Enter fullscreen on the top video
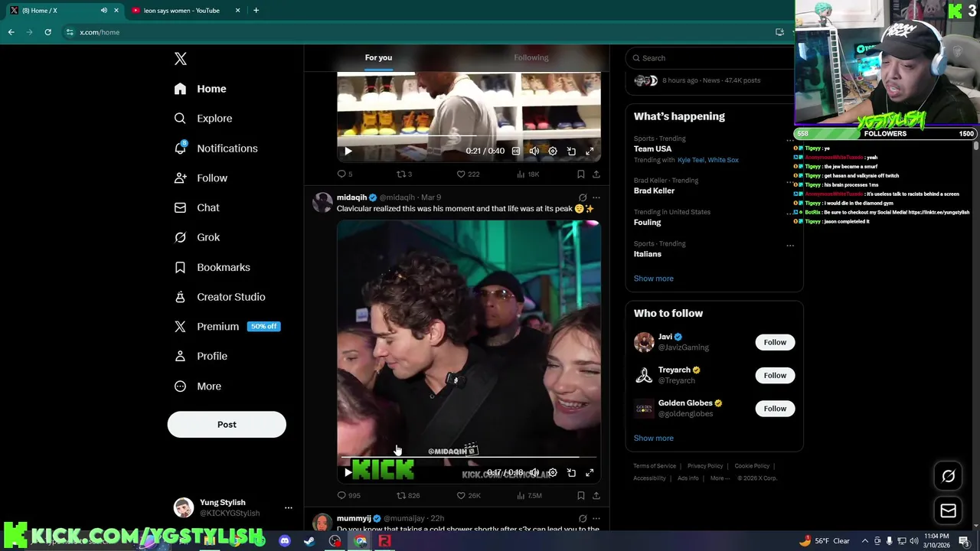Viewport: 980px width, 551px height. click(590, 152)
